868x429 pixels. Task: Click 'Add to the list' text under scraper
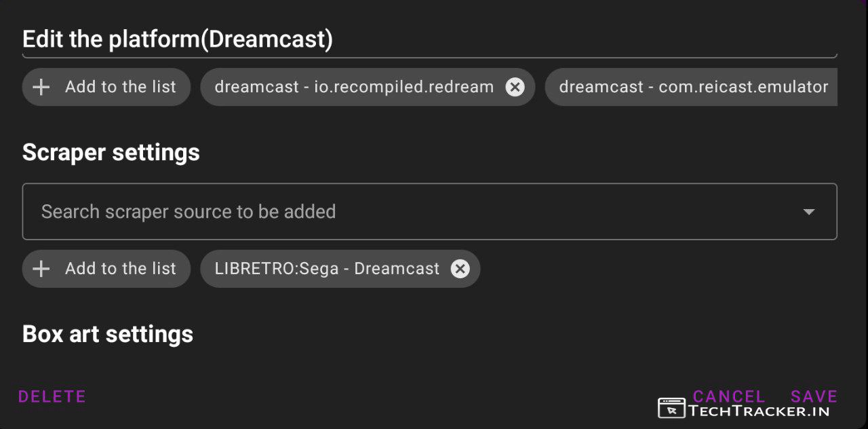click(120, 269)
